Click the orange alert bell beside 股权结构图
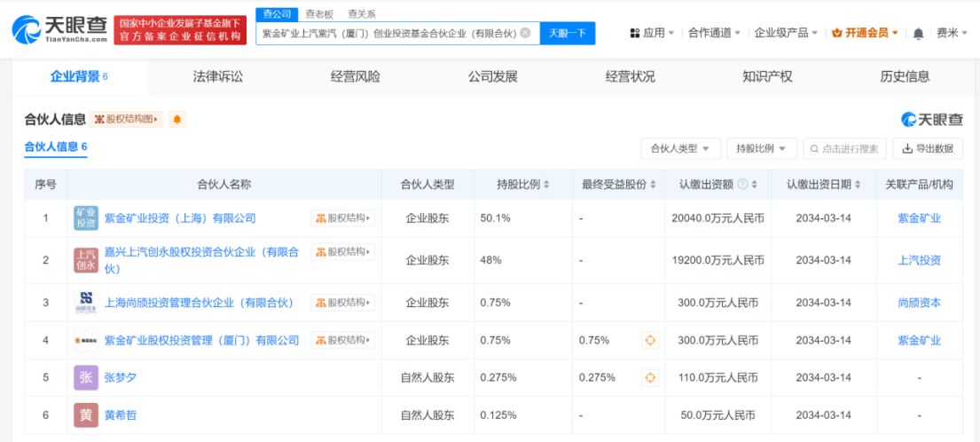 click(x=176, y=120)
